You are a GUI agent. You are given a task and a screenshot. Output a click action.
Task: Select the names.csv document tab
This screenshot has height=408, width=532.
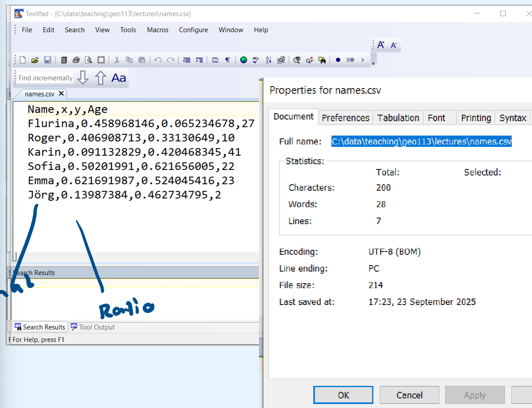tap(39, 94)
